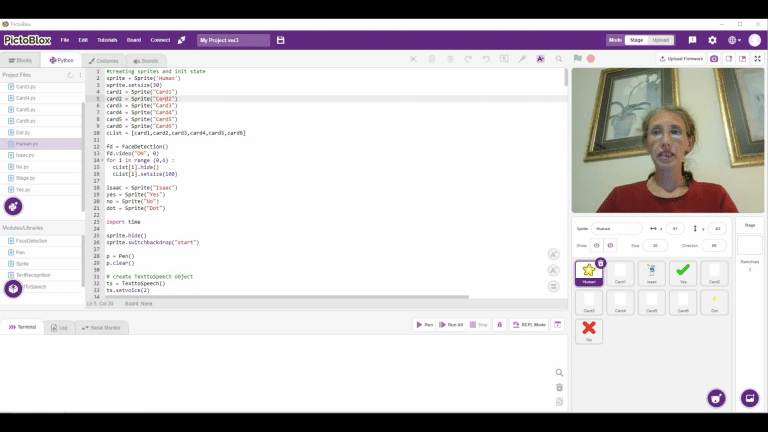
Task: Switch mode to Upload
Action: pos(661,40)
